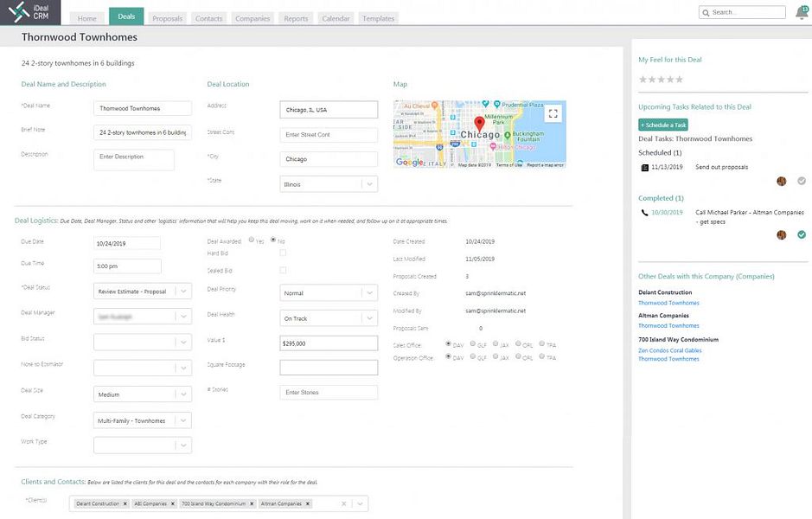Click the scheduled task document icon

(645, 167)
